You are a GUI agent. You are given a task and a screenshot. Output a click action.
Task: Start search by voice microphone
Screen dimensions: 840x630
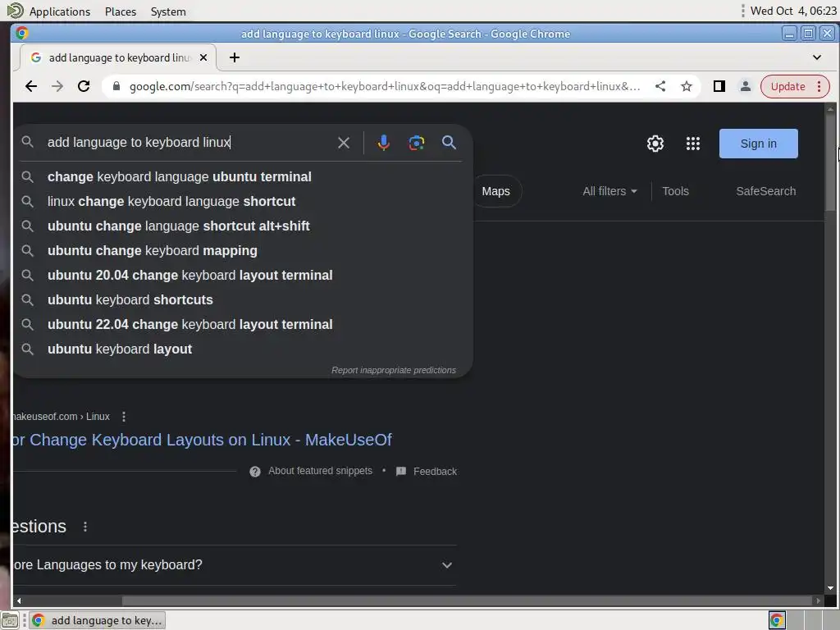[x=383, y=143]
